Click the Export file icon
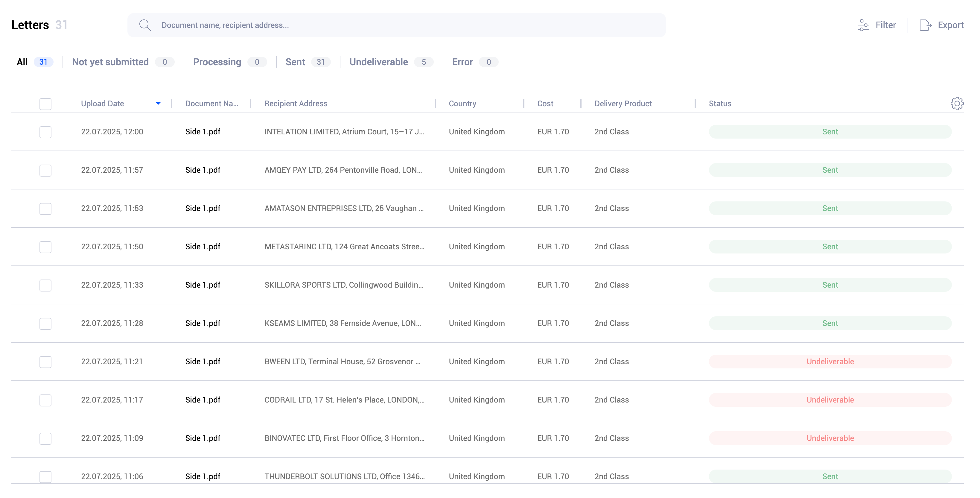The height and width of the screenshot is (498, 980). tap(925, 25)
